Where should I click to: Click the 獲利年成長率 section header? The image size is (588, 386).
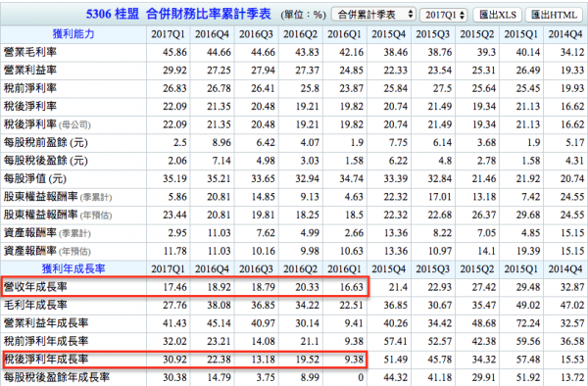[73, 268]
